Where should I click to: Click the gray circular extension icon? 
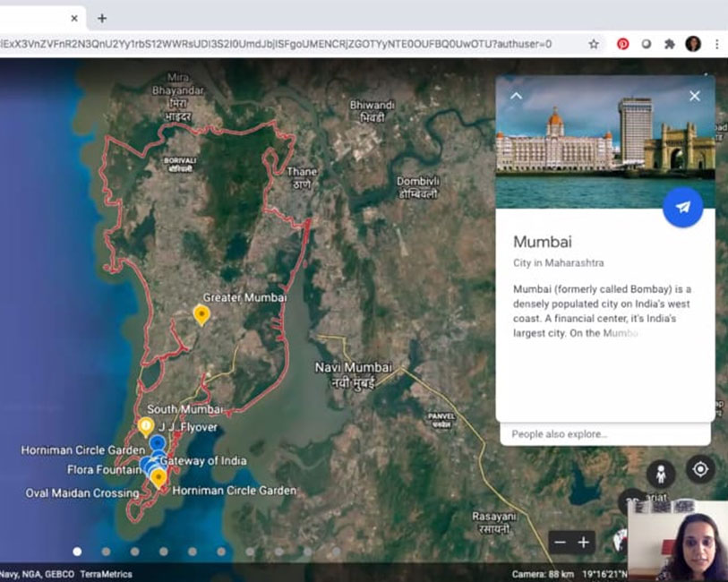point(646,44)
